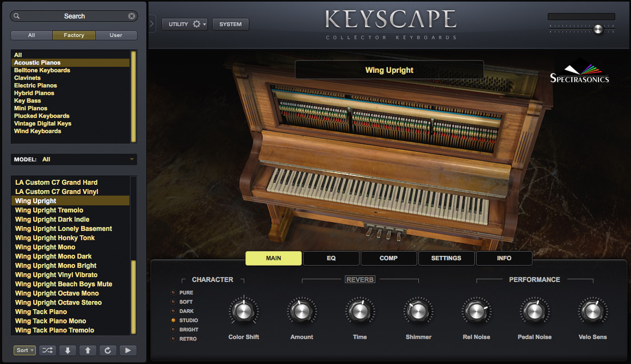The image size is (631, 364).
Task: Load Wing Upright Beach Boys Mute patch
Action: 70,284
